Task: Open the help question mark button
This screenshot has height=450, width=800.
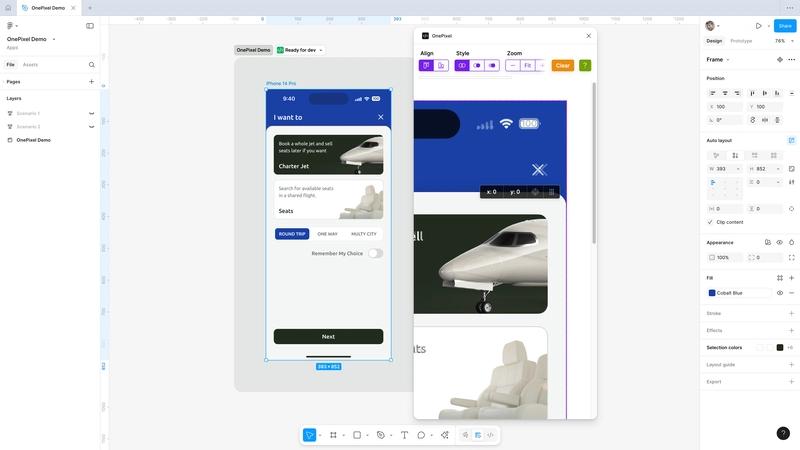Action: 783,433
